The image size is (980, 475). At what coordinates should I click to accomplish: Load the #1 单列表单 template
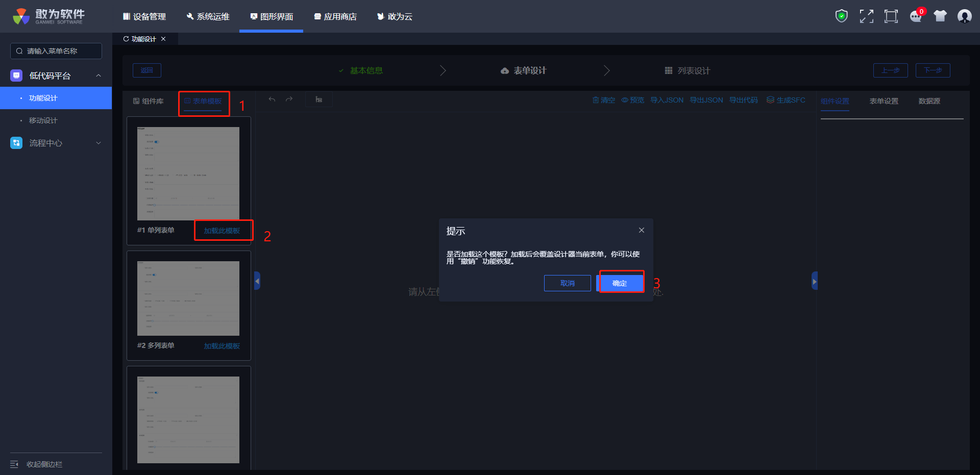(x=222, y=231)
